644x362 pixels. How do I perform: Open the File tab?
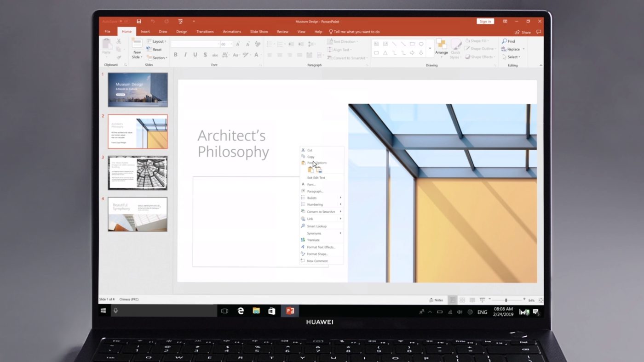point(107,32)
